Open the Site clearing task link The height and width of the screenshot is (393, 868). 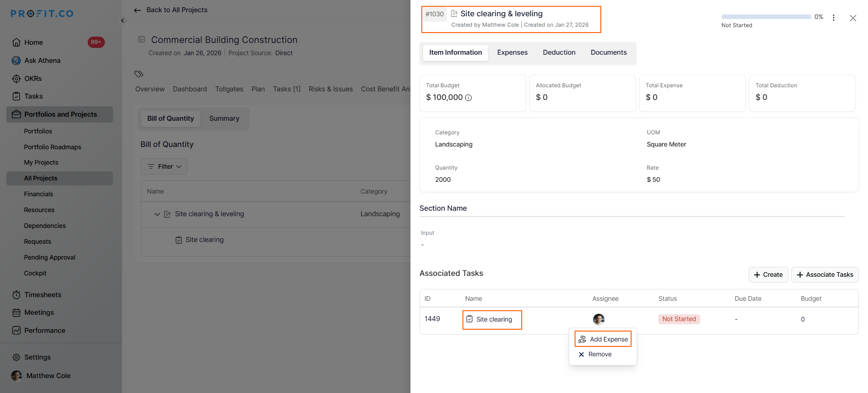[494, 319]
